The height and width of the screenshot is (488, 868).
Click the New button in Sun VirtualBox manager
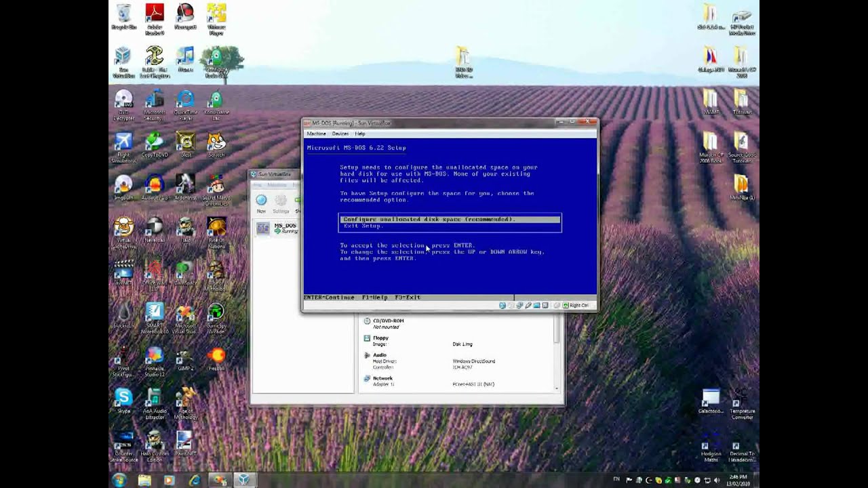[261, 203]
